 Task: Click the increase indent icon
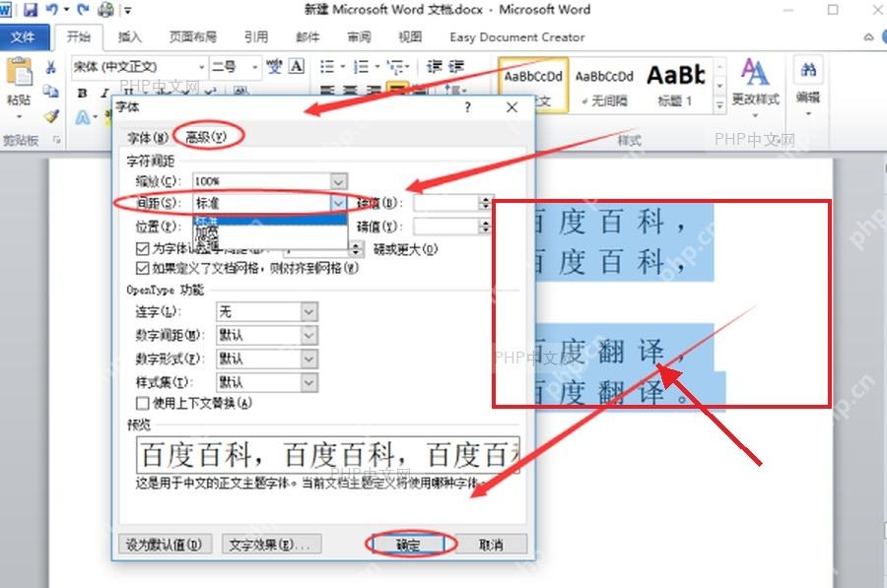[x=456, y=67]
